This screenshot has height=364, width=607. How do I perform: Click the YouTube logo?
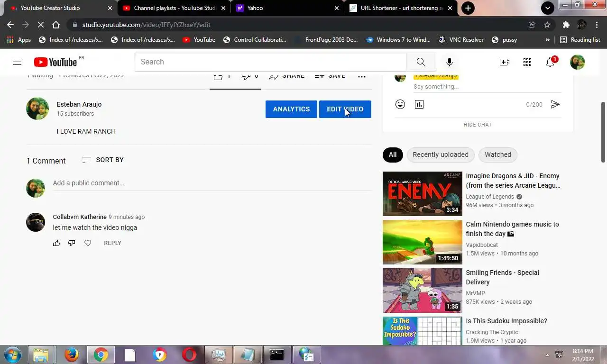point(55,62)
